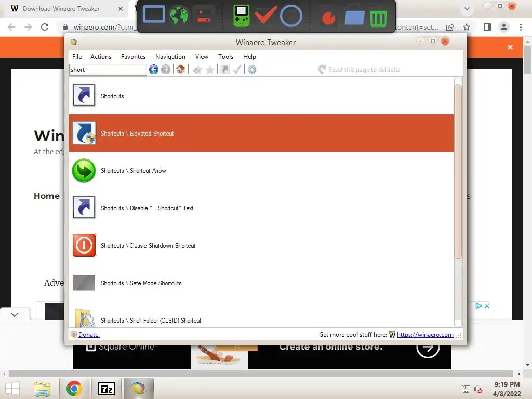The width and height of the screenshot is (532, 399).
Task: Open Chrome's tab search dropdown chevron
Action: click(467, 9)
